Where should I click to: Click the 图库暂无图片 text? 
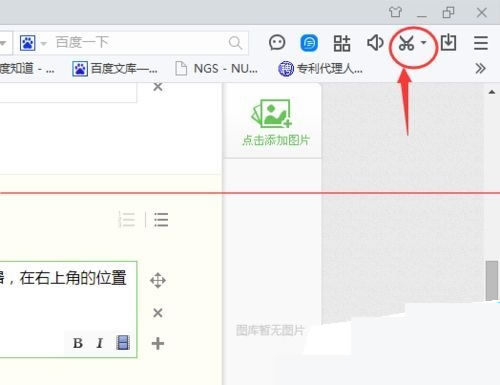tap(270, 330)
